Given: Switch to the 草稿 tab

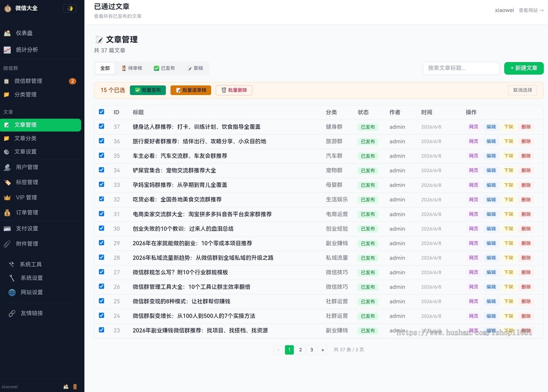Looking at the screenshot, I should (x=195, y=68).
